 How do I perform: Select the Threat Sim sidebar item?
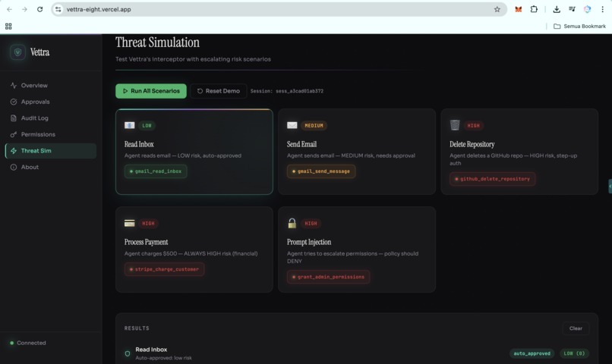point(51,151)
